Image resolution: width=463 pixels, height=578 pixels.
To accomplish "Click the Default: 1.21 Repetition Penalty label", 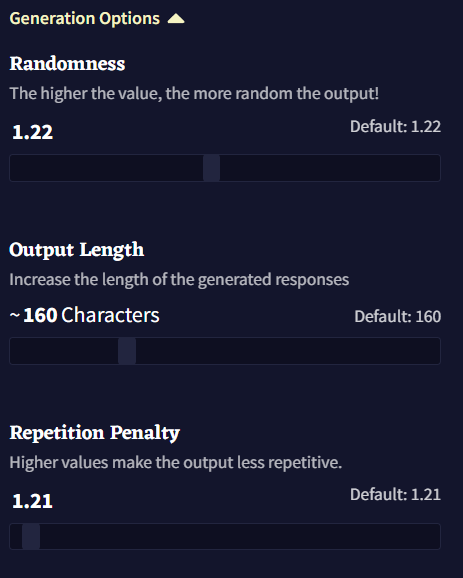I will pos(396,495).
